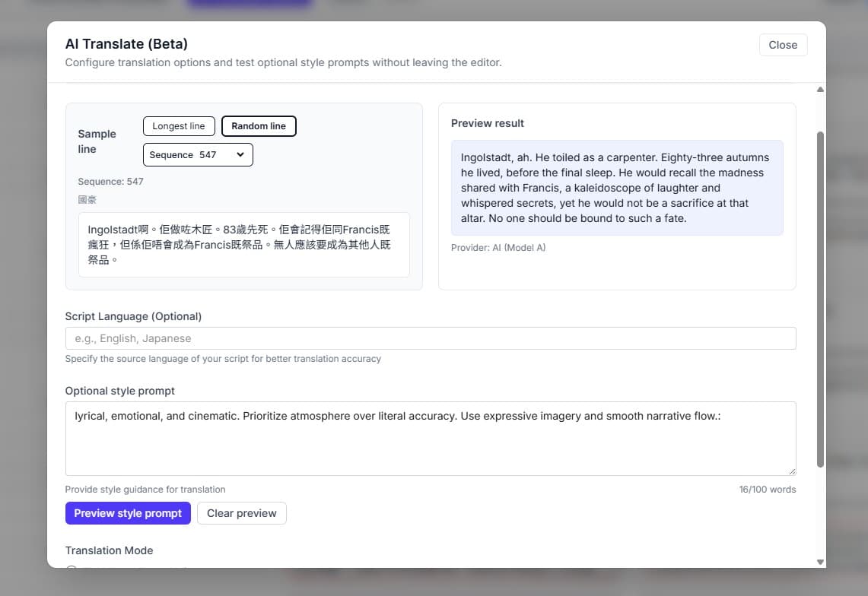Select the Longest line sample option
The height and width of the screenshot is (596, 868).
tap(179, 126)
